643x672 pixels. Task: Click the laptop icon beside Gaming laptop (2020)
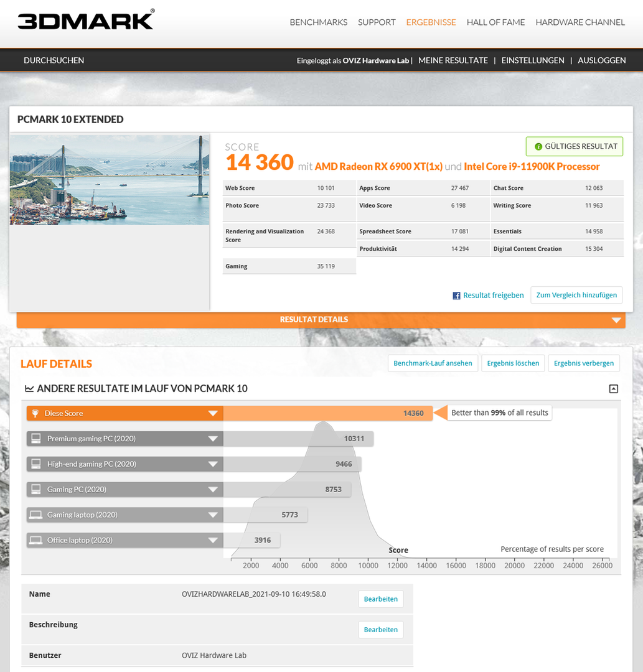point(36,515)
